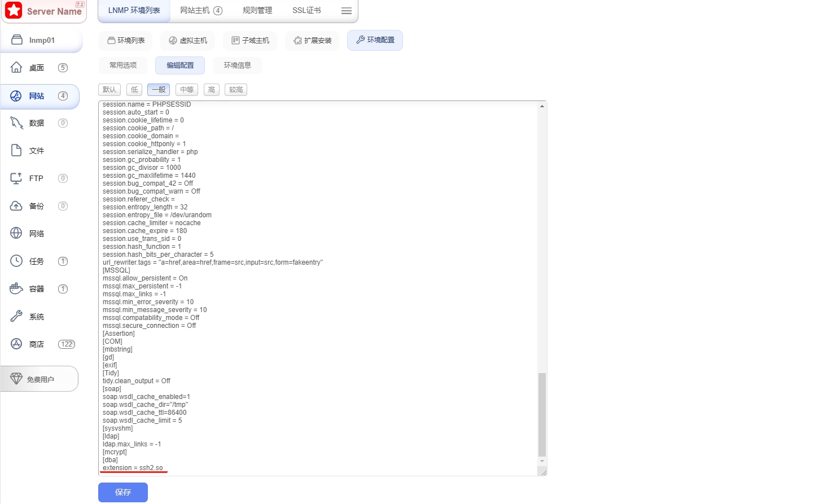Open the 扩展安装 extension install button
This screenshot has width=828, height=504.
tap(312, 41)
